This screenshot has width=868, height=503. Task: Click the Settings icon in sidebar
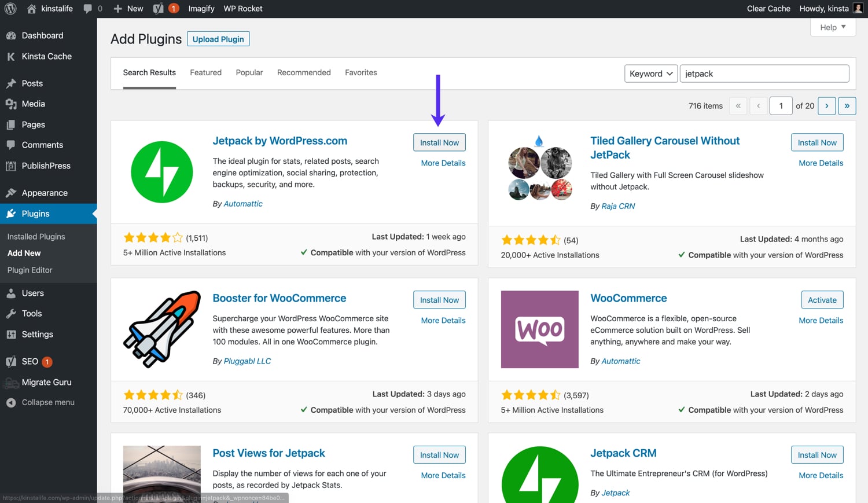tap(12, 334)
